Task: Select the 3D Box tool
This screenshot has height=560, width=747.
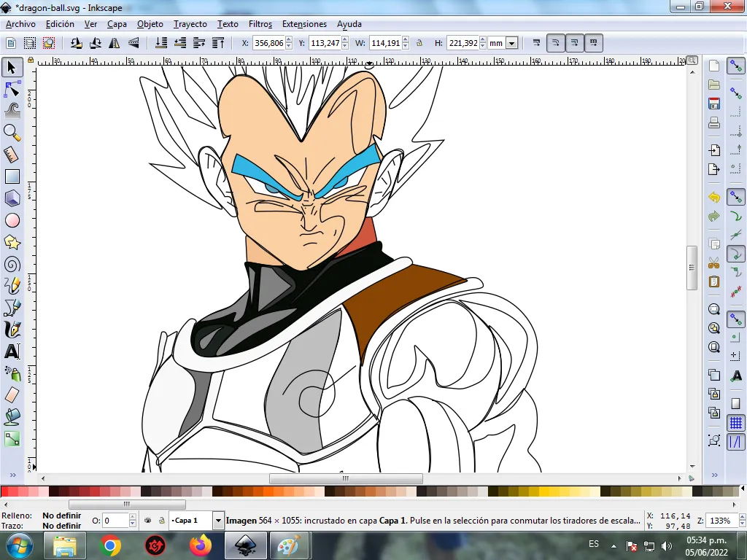Action: coord(12,198)
